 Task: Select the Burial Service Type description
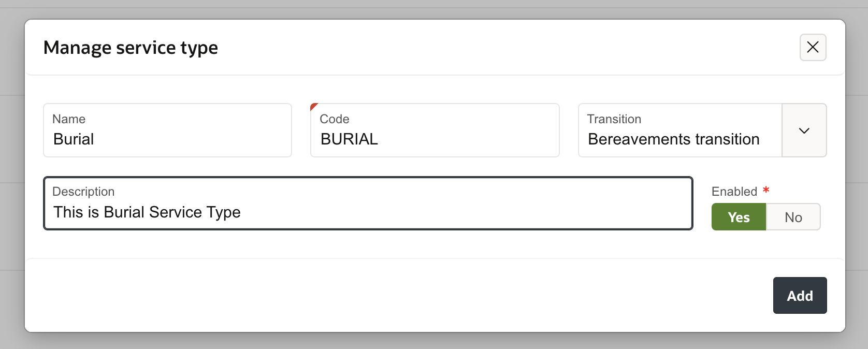click(x=148, y=212)
